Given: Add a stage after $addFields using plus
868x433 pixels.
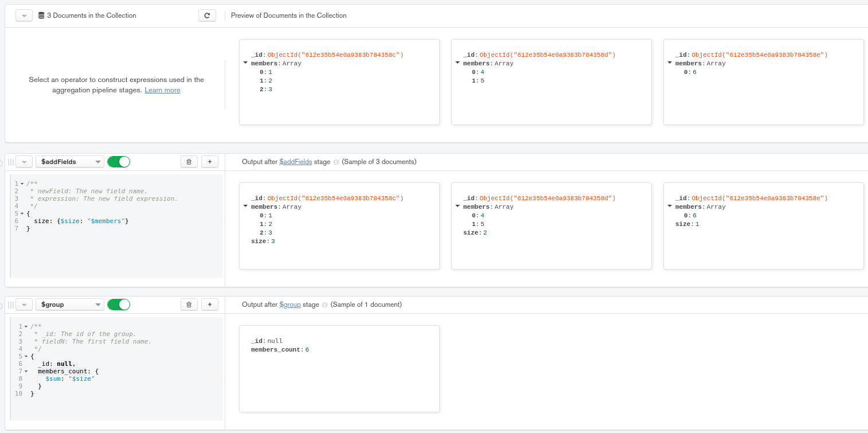Looking at the screenshot, I should [209, 162].
